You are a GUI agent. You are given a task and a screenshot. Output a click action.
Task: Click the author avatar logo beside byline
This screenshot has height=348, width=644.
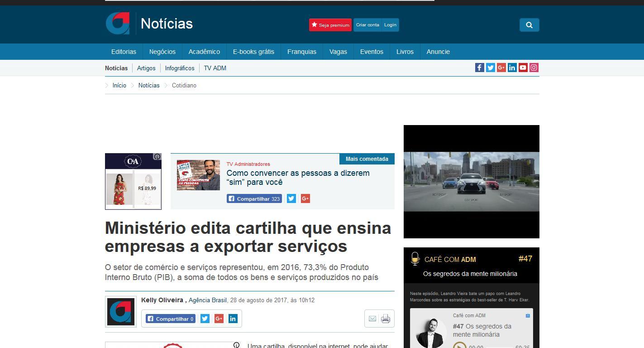pos(121,312)
